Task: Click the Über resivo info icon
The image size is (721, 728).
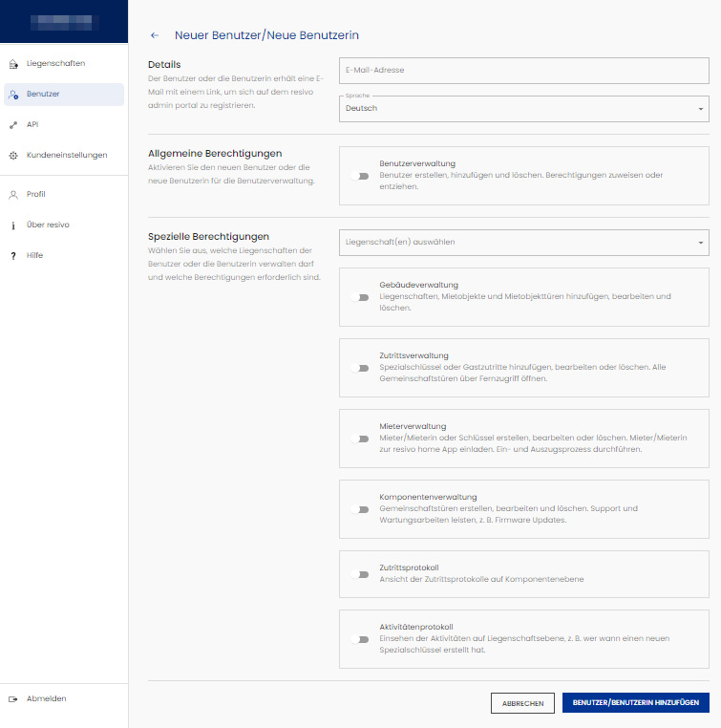Action: [13, 225]
